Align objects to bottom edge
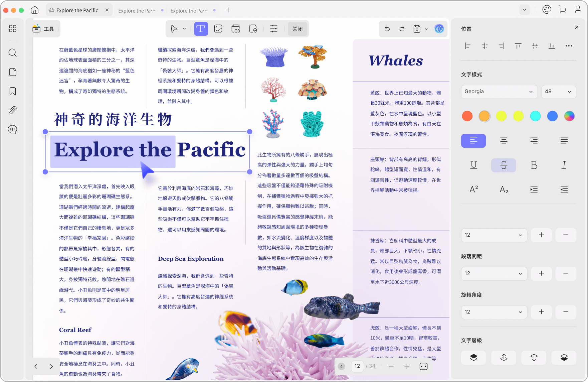 552,46
